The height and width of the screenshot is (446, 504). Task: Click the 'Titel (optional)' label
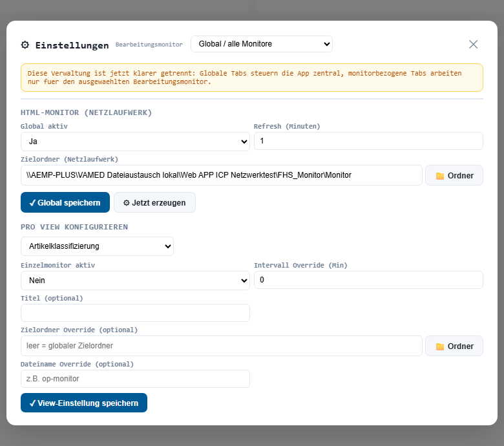52,299
